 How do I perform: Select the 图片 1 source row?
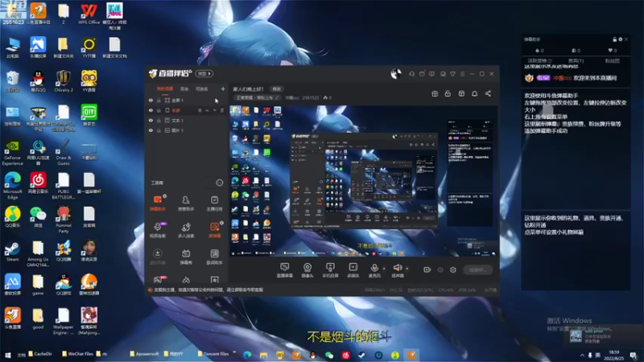point(186,130)
